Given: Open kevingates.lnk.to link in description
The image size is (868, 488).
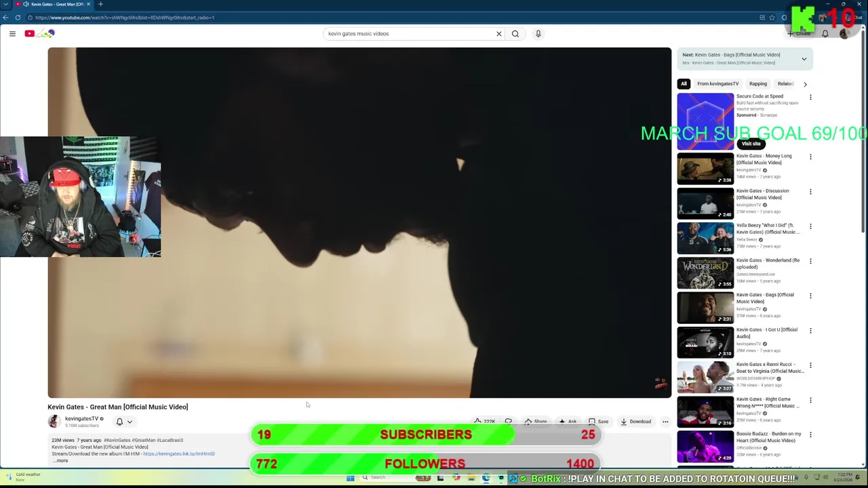Looking at the screenshot, I should pos(179,454).
